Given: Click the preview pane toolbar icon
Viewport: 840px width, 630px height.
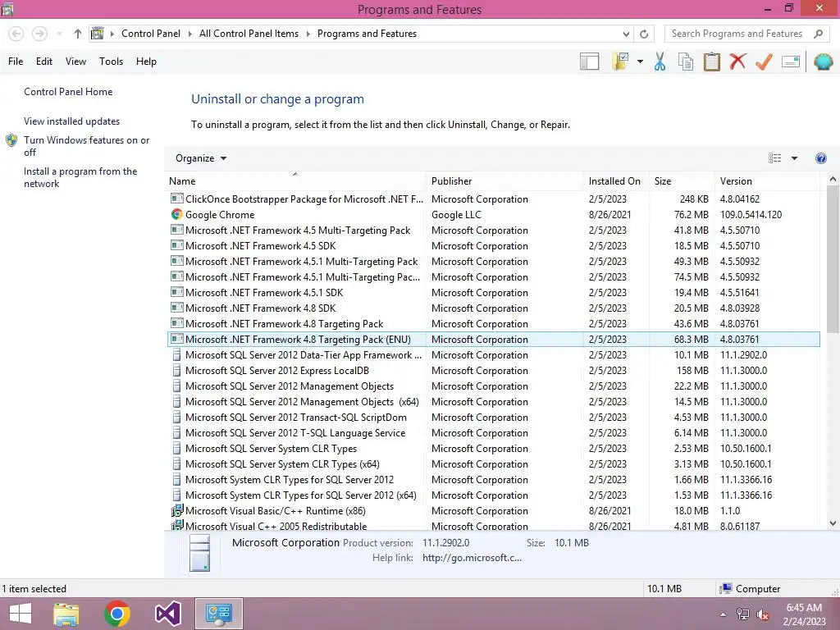Looking at the screenshot, I should (589, 62).
